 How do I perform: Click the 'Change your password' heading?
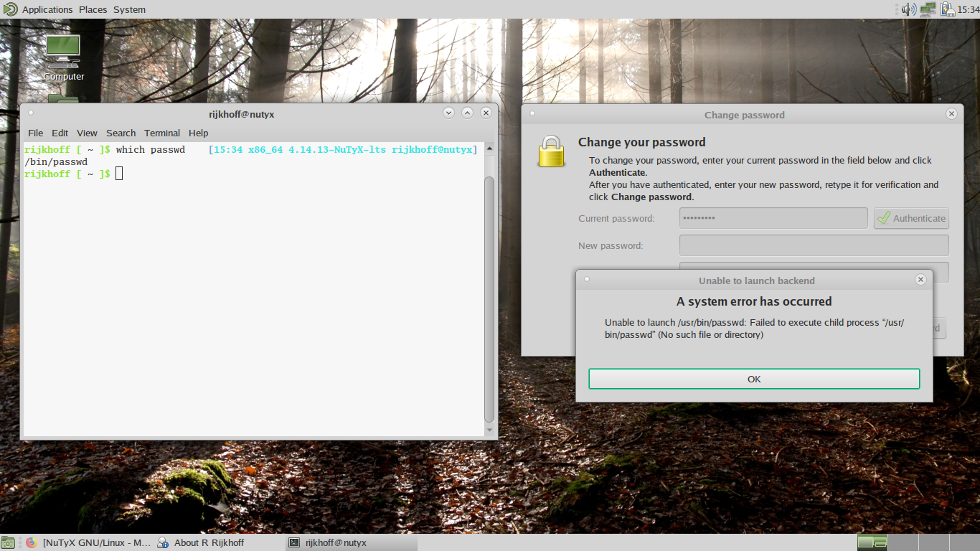[642, 142]
